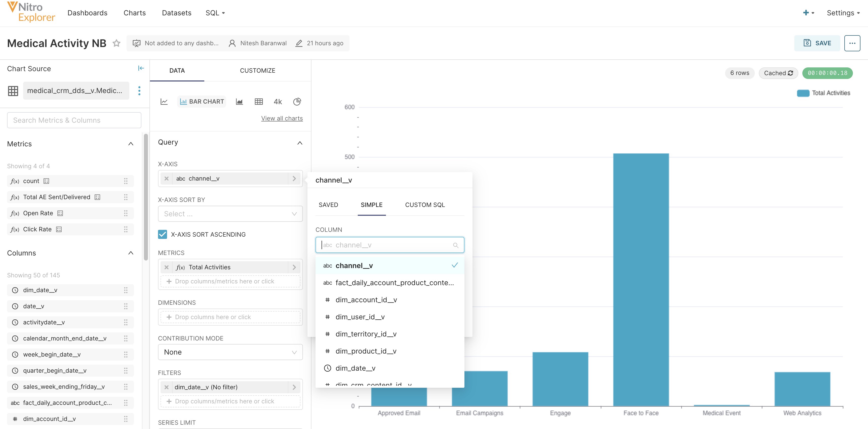868x429 pixels.
Task: Uncheck X-Axis Sort Ascending
Action: [x=163, y=234]
